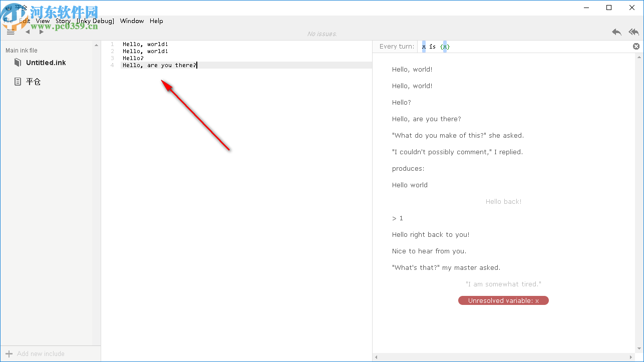
Task: Close the Every turn expression bar
Action: pyautogui.click(x=636, y=47)
